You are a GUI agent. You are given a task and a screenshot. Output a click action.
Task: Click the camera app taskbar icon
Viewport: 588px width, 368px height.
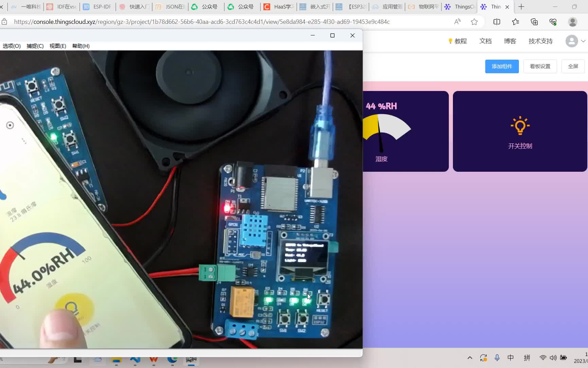click(191, 360)
